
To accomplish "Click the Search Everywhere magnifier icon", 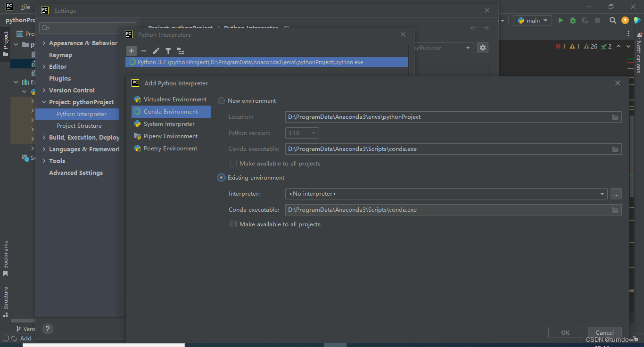I will pos(612,20).
